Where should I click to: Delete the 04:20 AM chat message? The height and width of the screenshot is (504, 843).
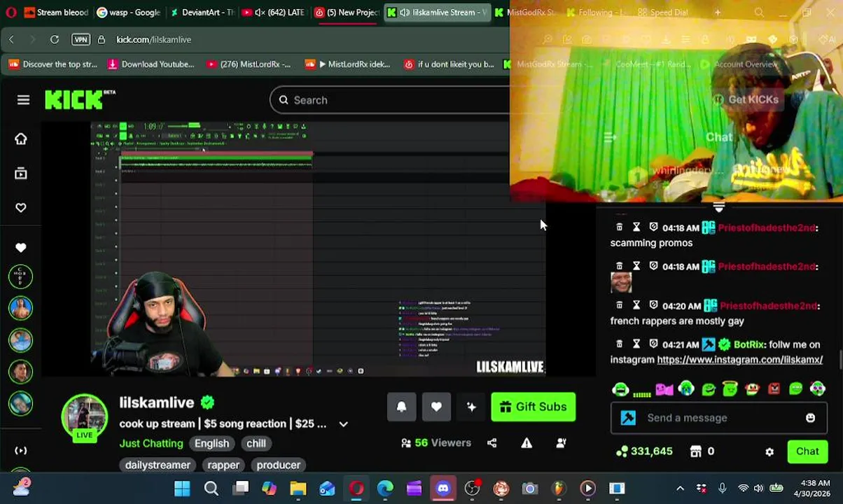click(619, 305)
